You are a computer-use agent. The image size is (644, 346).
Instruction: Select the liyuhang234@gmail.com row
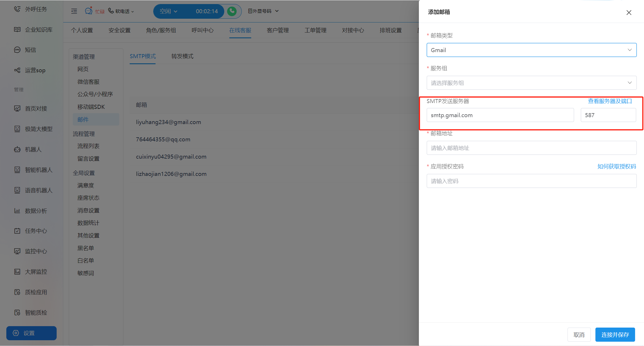tap(274, 122)
